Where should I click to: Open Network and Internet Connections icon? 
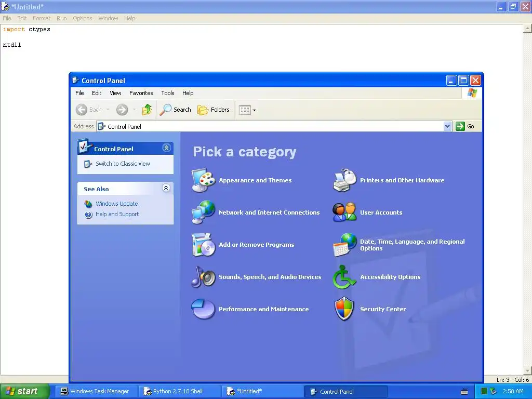(203, 212)
